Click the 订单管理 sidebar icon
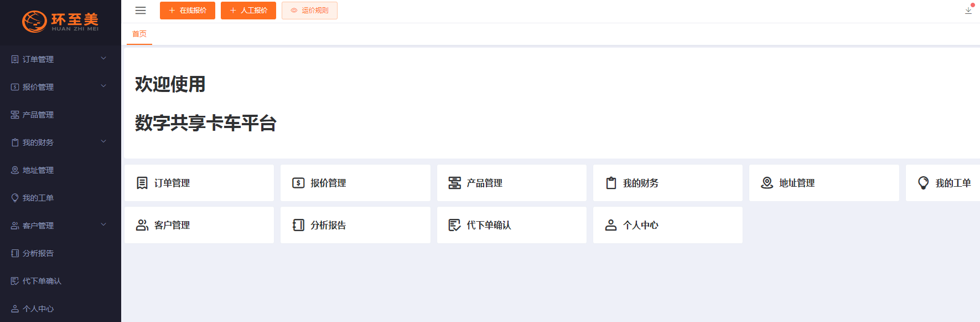 (x=14, y=59)
